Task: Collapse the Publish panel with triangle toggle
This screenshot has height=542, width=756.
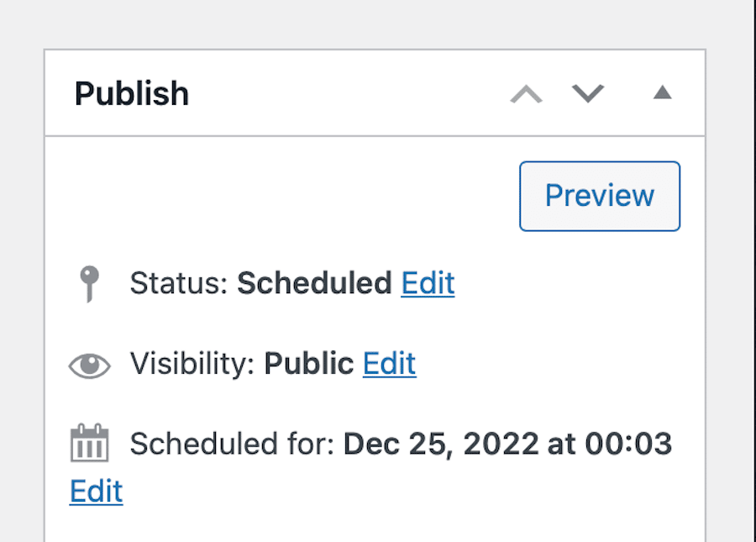Action: tap(663, 92)
